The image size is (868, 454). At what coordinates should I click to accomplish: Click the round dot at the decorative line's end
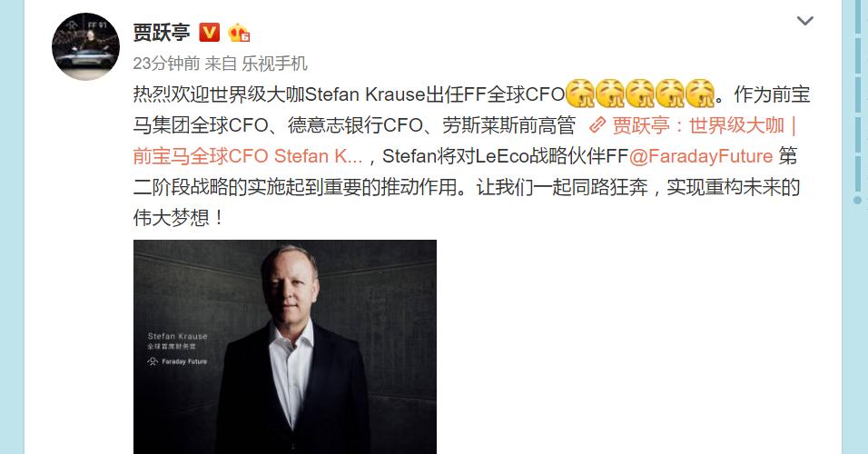(x=857, y=200)
